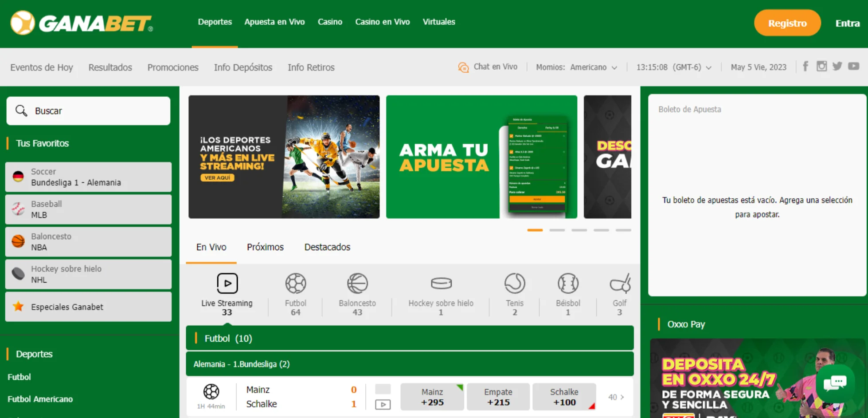Click the basketball icon beside NBA
This screenshot has width=868, height=418.
coord(18,241)
